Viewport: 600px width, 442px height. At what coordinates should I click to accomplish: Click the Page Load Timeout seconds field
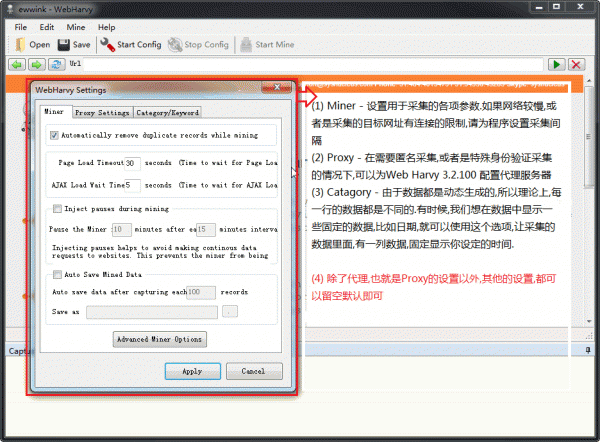(132, 163)
